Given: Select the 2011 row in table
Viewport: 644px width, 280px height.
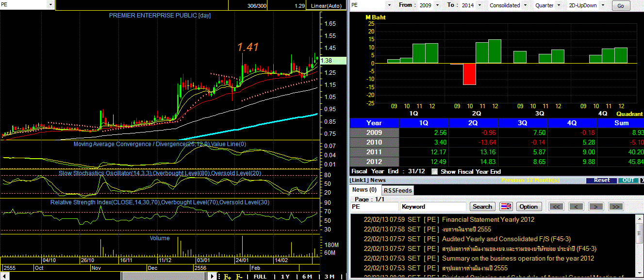Looking at the screenshot, I should 496,152.
